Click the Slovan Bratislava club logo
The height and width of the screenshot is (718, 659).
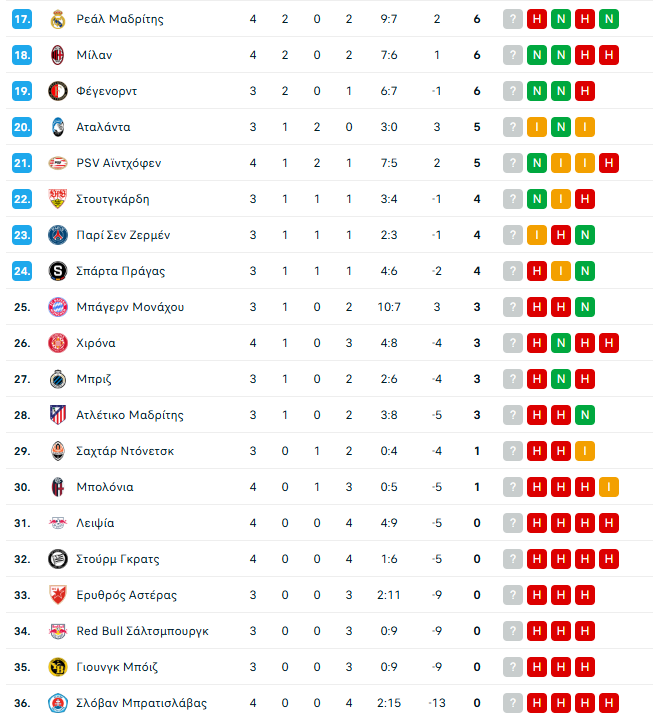point(57,703)
